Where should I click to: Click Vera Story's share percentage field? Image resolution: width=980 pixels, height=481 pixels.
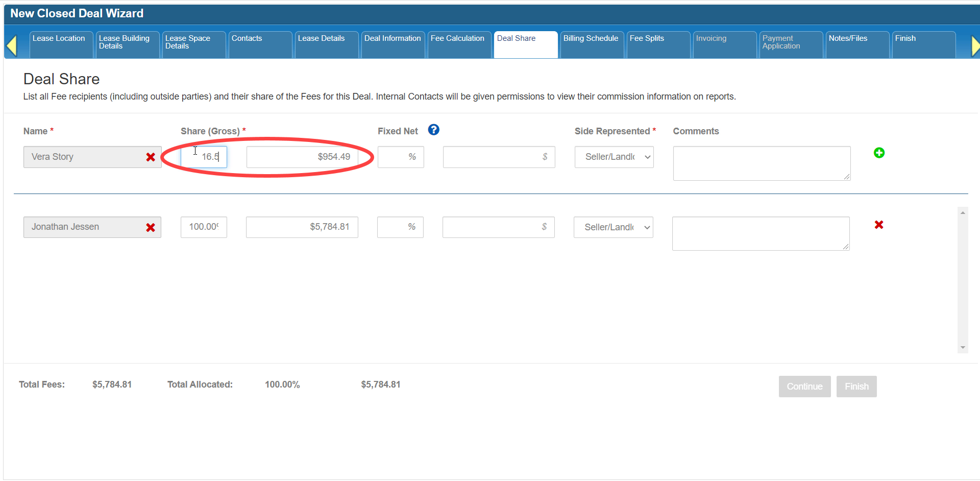204,157
